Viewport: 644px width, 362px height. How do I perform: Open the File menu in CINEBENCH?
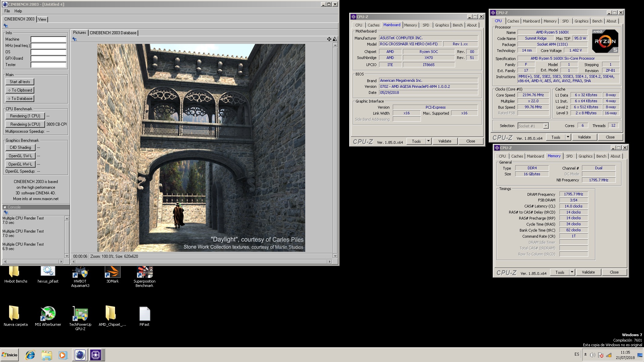click(x=7, y=11)
